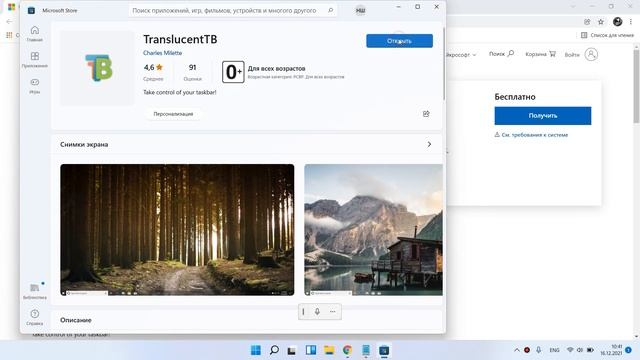Select the Персонализация category tag
Image resolution: width=640 pixels, height=360 pixels.
click(x=173, y=114)
